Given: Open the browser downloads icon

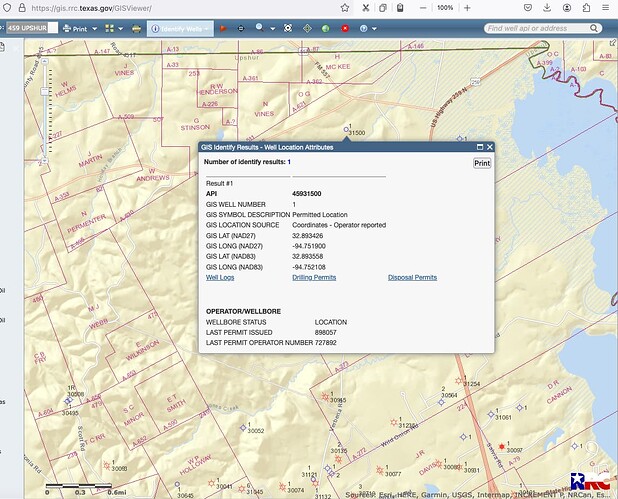Looking at the screenshot, I should [x=547, y=8].
